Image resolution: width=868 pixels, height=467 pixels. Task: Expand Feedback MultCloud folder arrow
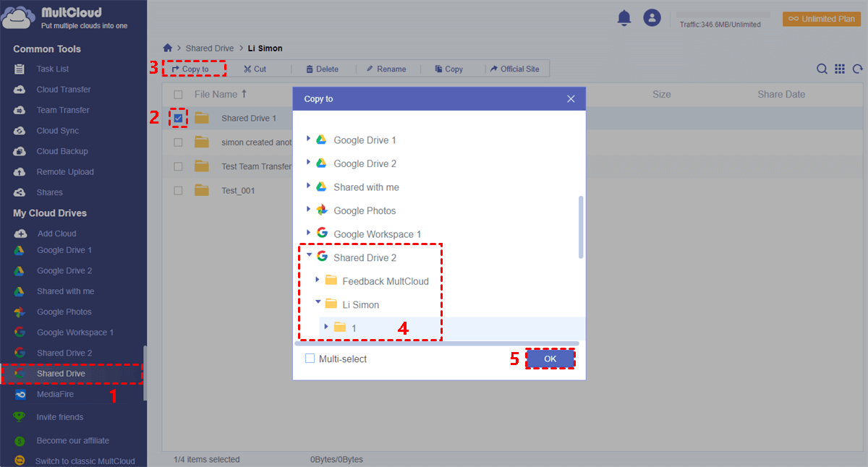318,279
